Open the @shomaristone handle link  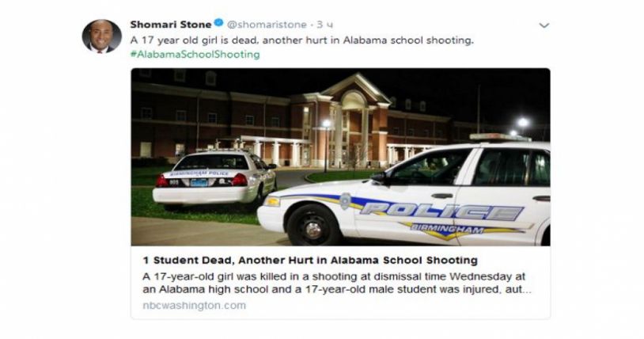click(x=267, y=25)
